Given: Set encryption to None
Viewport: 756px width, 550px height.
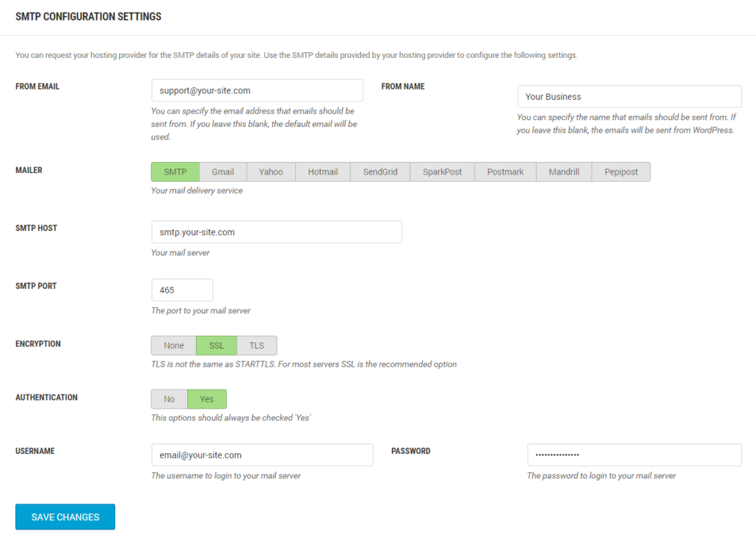Looking at the screenshot, I should click(173, 345).
